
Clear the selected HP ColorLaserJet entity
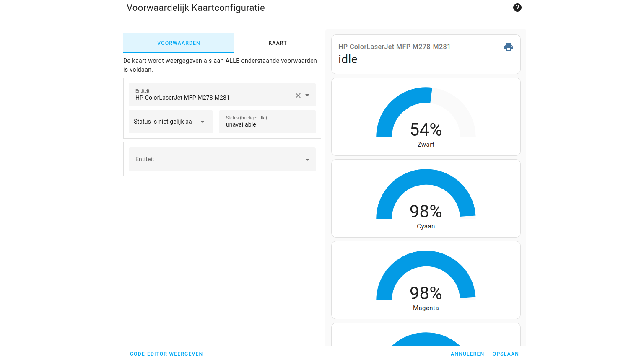pos(298,96)
